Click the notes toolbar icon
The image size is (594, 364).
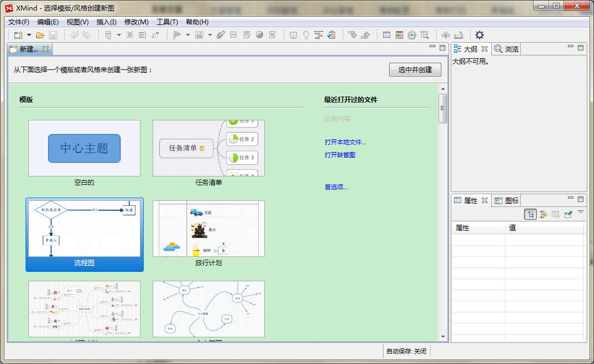246,35
